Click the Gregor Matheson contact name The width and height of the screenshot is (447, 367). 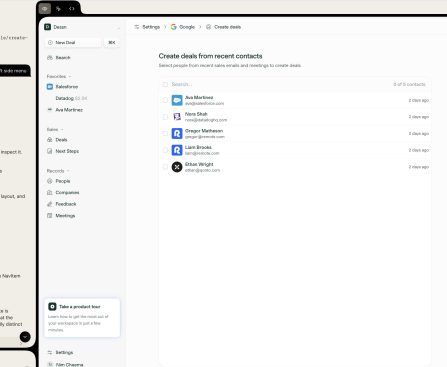click(204, 131)
